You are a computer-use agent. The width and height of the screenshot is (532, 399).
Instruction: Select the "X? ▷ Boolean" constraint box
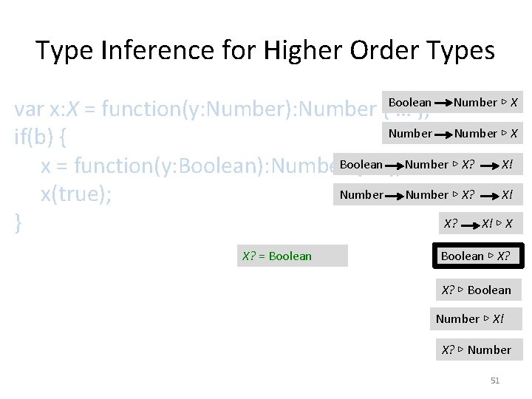476,290
